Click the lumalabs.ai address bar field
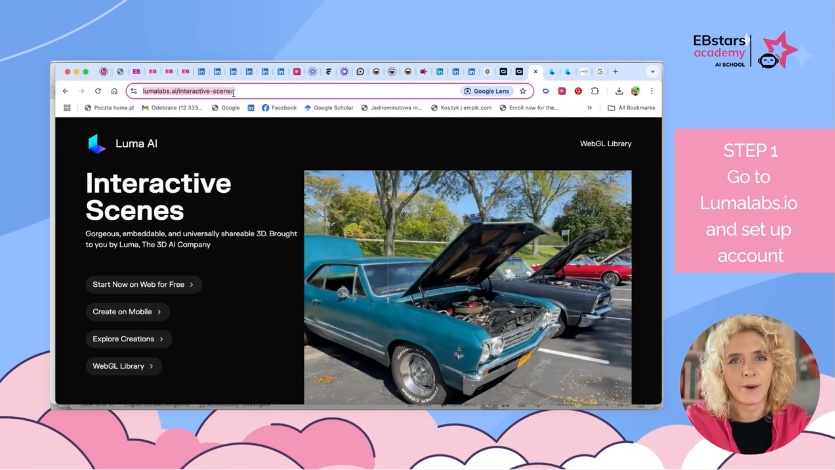 300,91
